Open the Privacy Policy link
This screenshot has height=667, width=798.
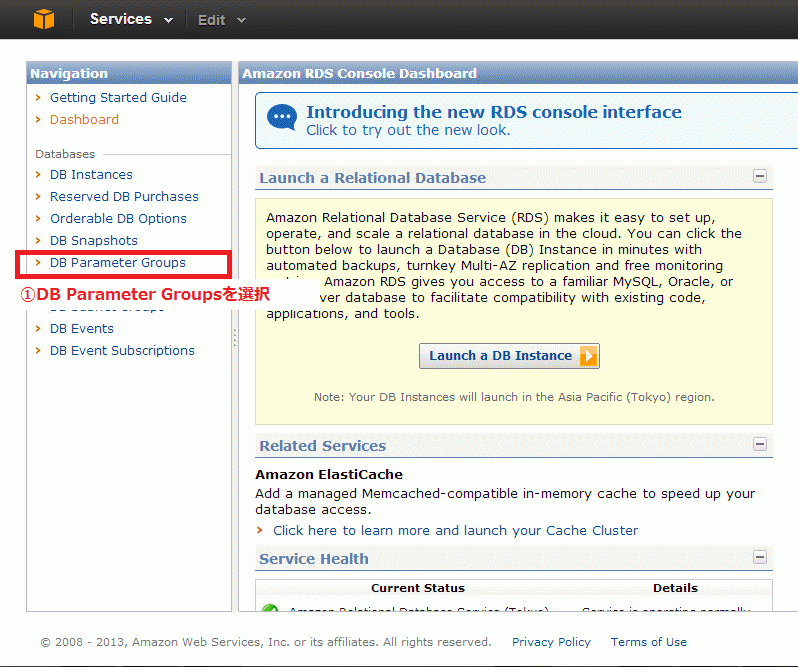click(551, 642)
